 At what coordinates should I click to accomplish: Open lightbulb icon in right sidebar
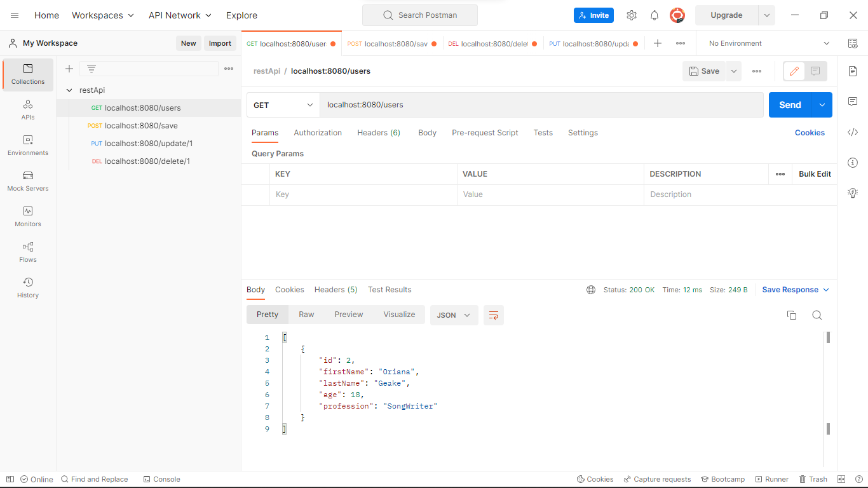click(853, 193)
